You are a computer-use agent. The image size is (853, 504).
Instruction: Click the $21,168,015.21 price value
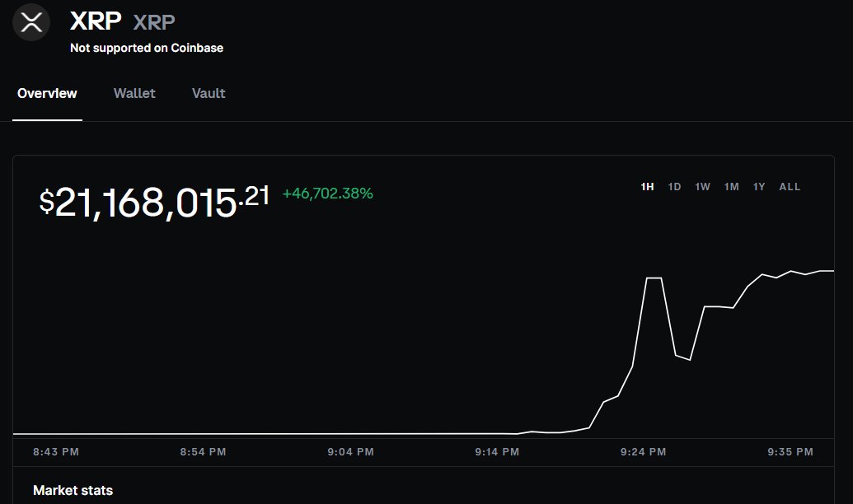(x=154, y=202)
